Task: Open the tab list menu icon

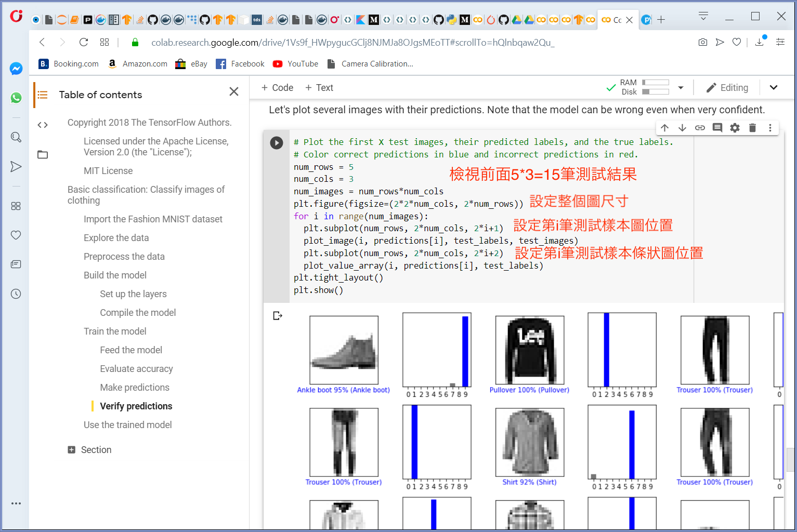Action: pos(703,16)
